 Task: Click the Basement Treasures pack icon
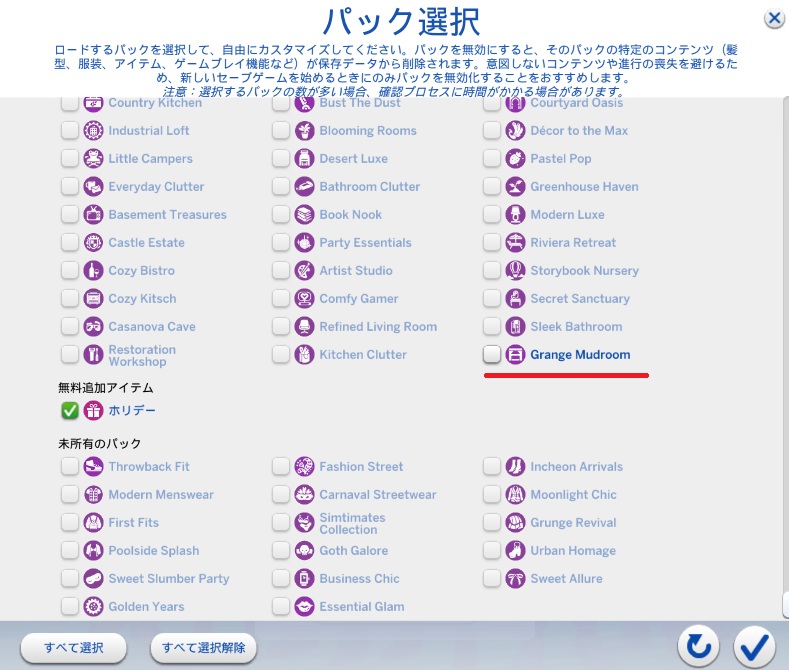(93, 215)
